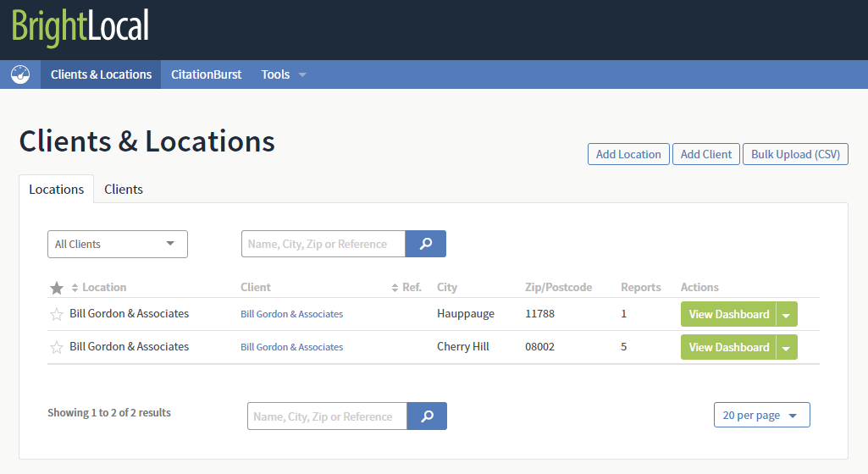Sort by Ref. column arrows
The height and width of the screenshot is (474, 868).
(395, 288)
